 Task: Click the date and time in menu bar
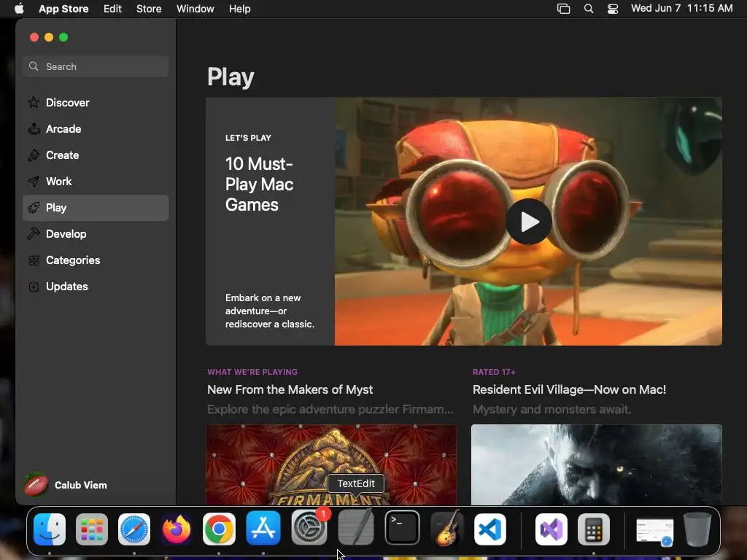(682, 8)
